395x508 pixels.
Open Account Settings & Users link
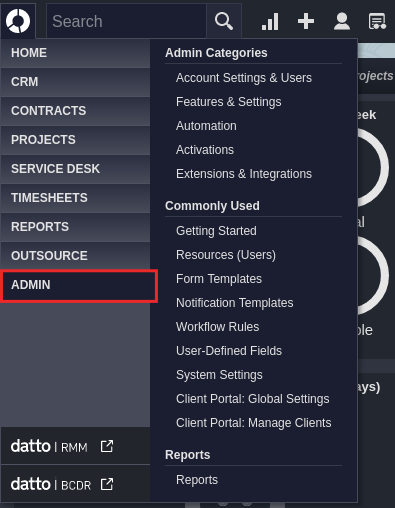click(244, 78)
